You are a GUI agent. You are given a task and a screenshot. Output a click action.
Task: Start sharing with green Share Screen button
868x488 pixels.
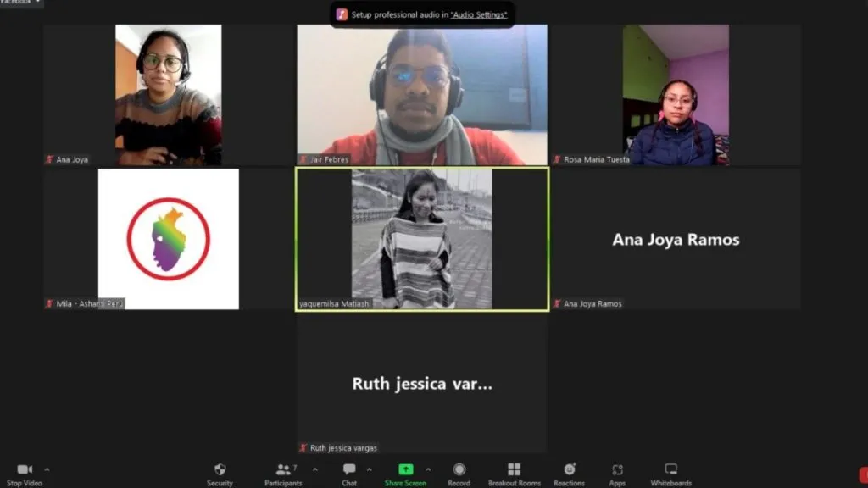[x=405, y=470]
